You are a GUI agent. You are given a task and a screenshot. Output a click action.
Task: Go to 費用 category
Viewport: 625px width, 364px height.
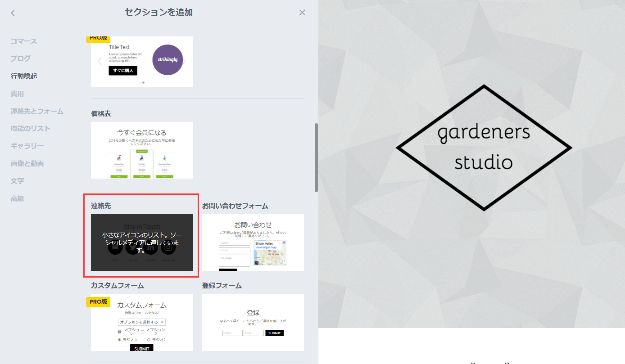(x=17, y=94)
